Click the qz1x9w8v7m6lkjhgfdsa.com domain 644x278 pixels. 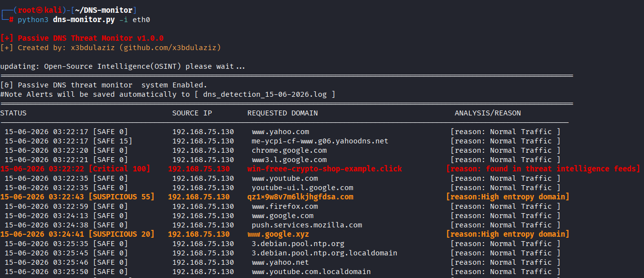[x=300, y=197]
